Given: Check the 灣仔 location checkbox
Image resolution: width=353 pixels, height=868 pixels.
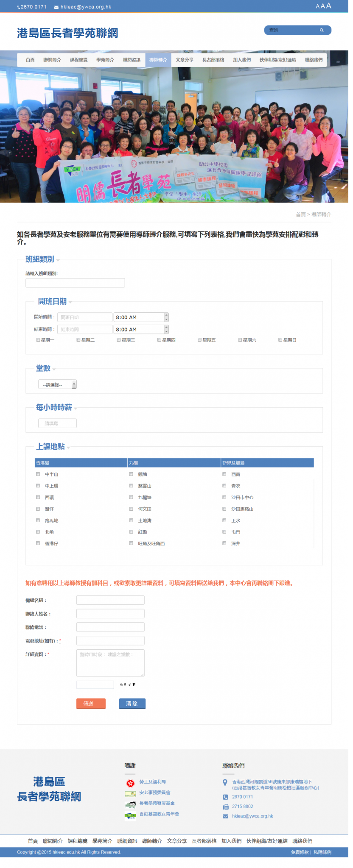Looking at the screenshot, I should [x=38, y=509].
